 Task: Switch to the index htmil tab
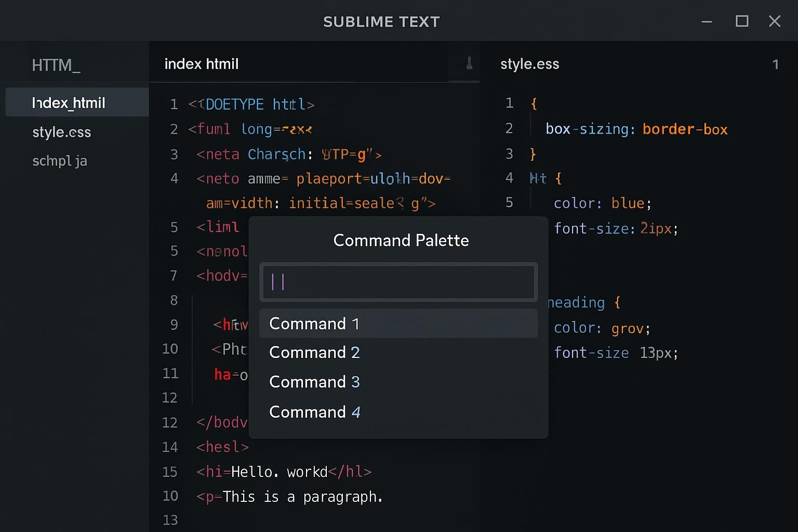(x=202, y=64)
